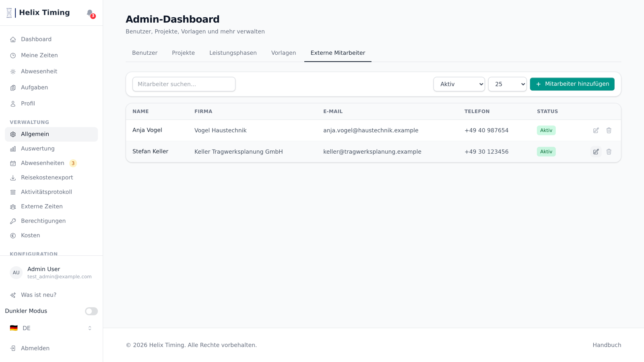Click the Helix Timing logo icon
The width and height of the screenshot is (644, 362).
point(9,13)
